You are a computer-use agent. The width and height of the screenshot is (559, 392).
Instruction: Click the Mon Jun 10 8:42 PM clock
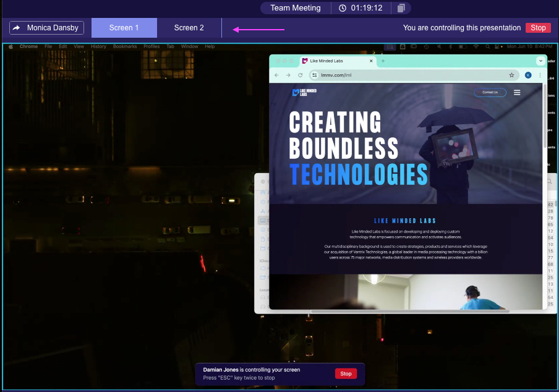point(529,46)
